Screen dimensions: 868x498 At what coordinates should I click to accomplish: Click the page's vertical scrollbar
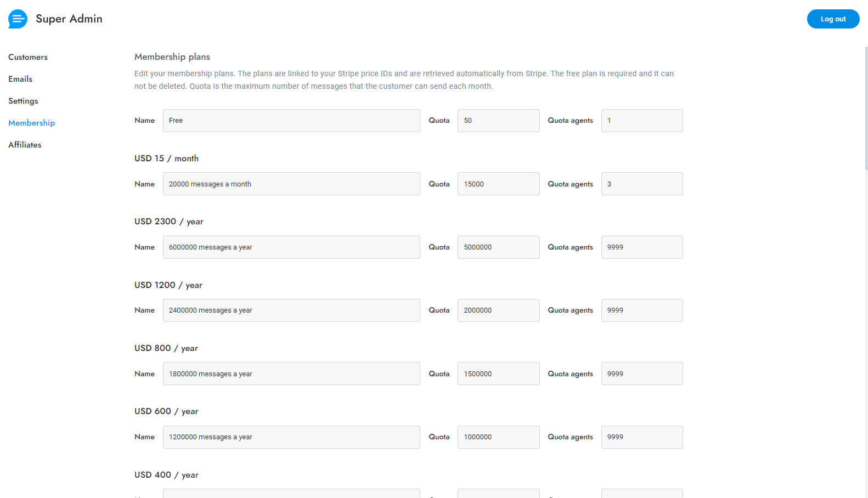pyautogui.click(x=866, y=110)
